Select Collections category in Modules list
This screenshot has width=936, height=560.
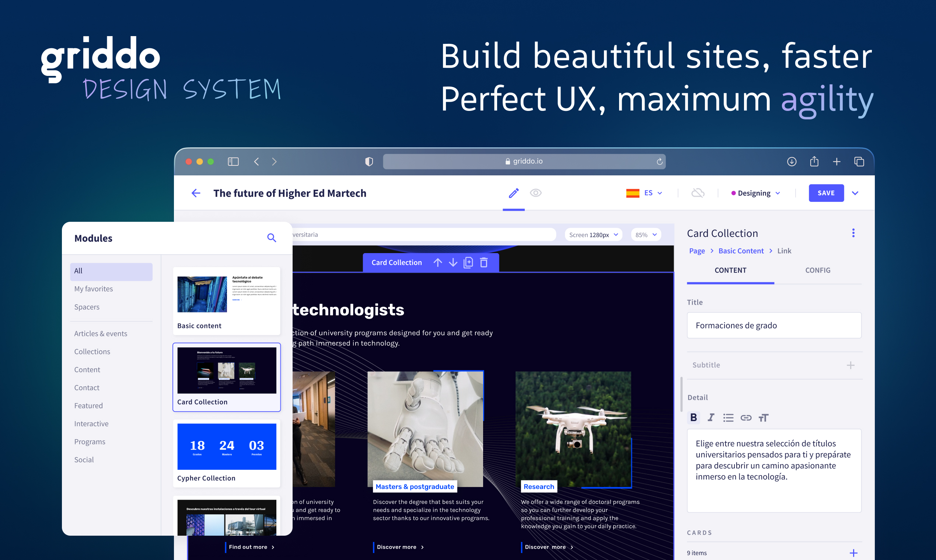click(92, 352)
